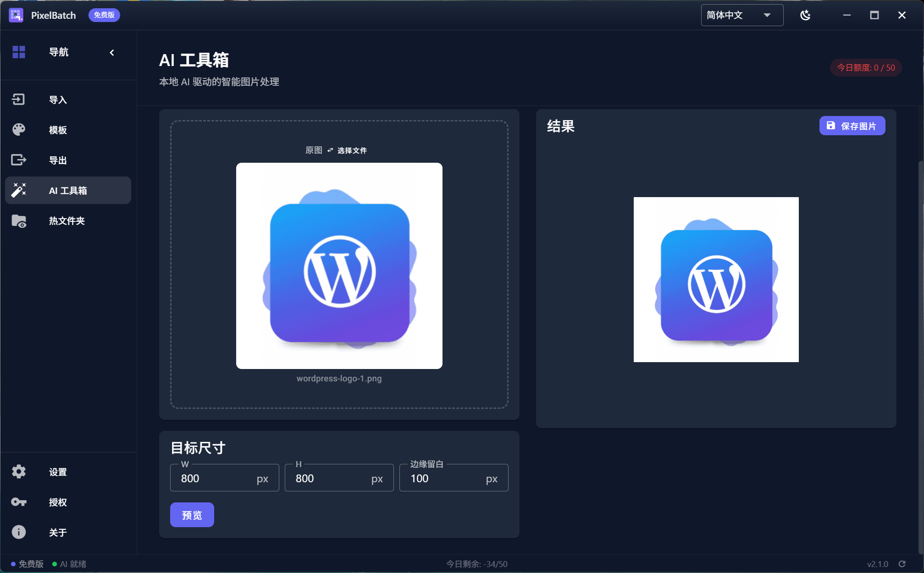Open the 授权 menu item
This screenshot has height=573, width=924.
(x=68, y=502)
